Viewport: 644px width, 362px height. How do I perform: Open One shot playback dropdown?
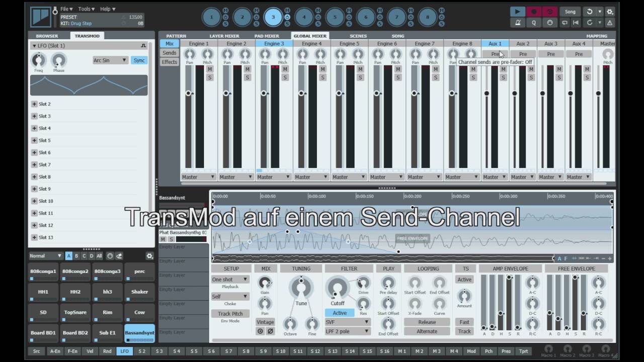click(x=230, y=280)
